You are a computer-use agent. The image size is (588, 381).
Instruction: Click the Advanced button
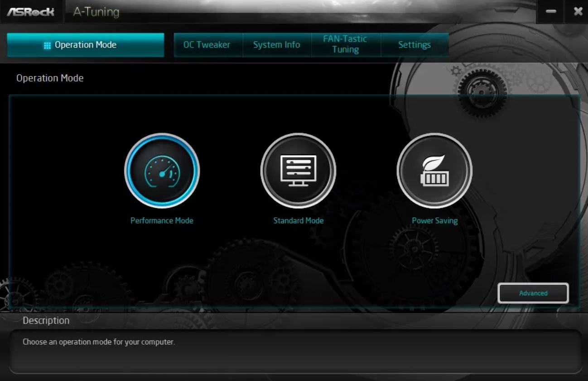point(533,293)
